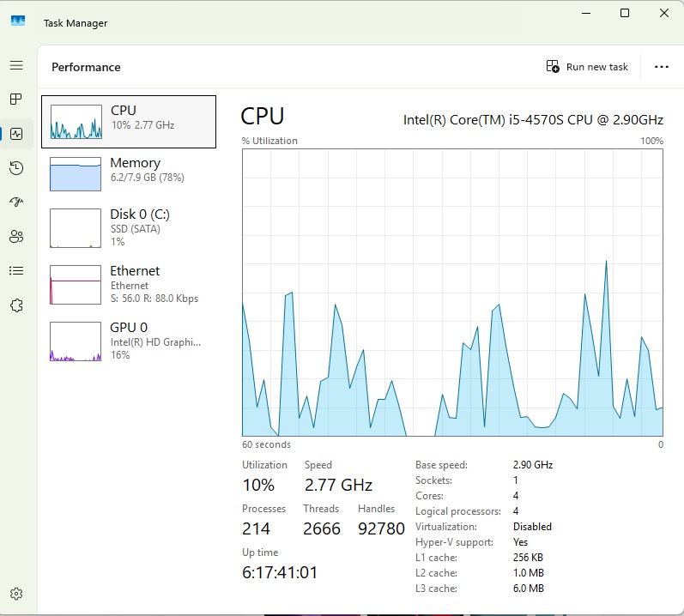The image size is (684, 616).
Task: Click the 10% utilization value
Action: pos(258,485)
